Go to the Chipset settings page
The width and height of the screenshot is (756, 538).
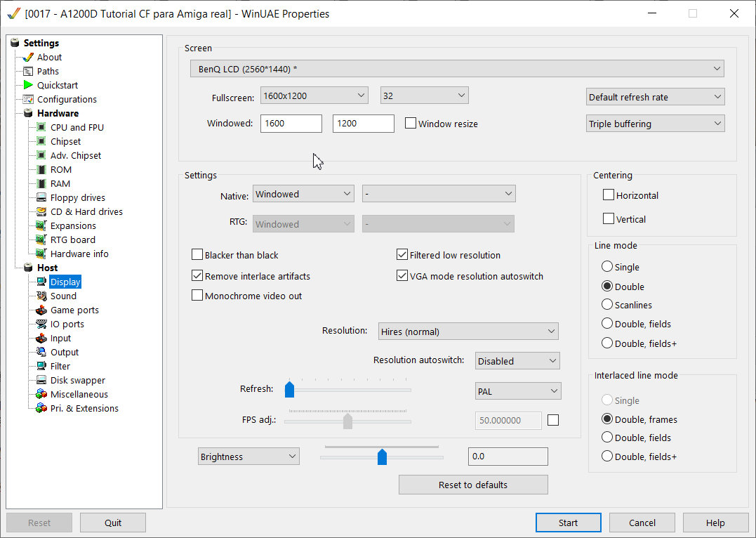point(65,141)
